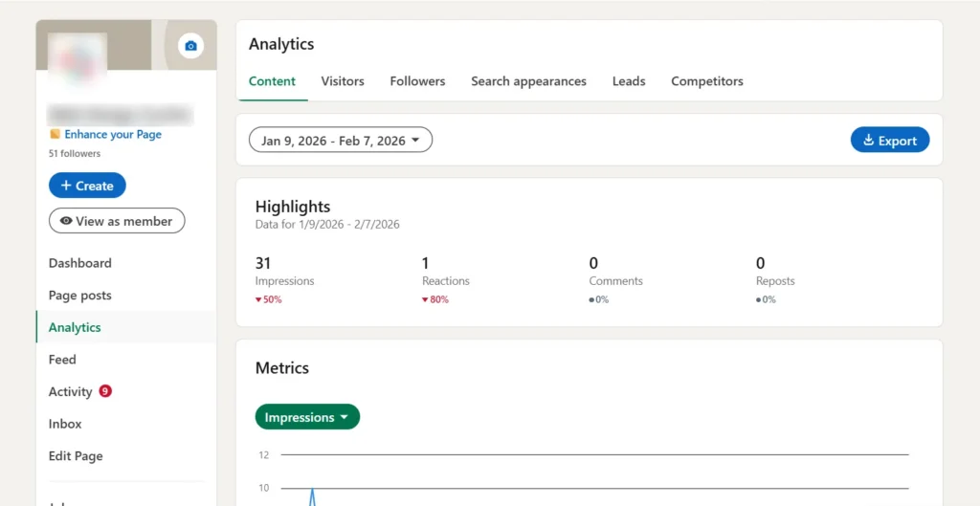Viewport: 980px width, 506px height.
Task: Switch to the Content tab
Action: click(272, 81)
